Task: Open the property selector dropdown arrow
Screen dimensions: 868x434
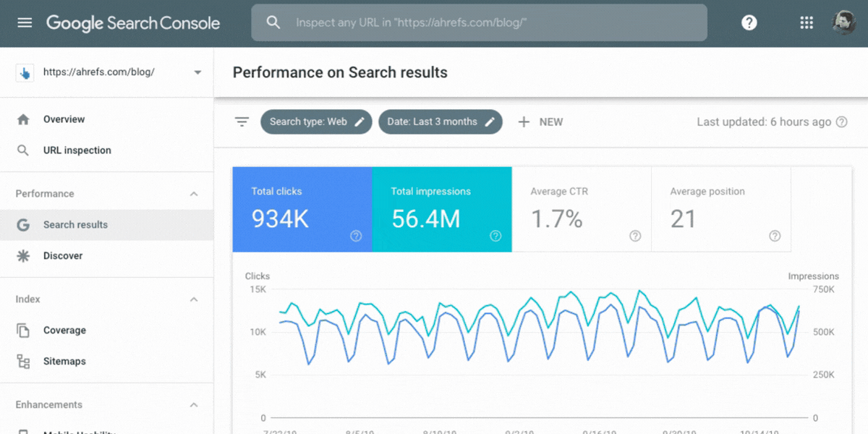Action: (197, 72)
